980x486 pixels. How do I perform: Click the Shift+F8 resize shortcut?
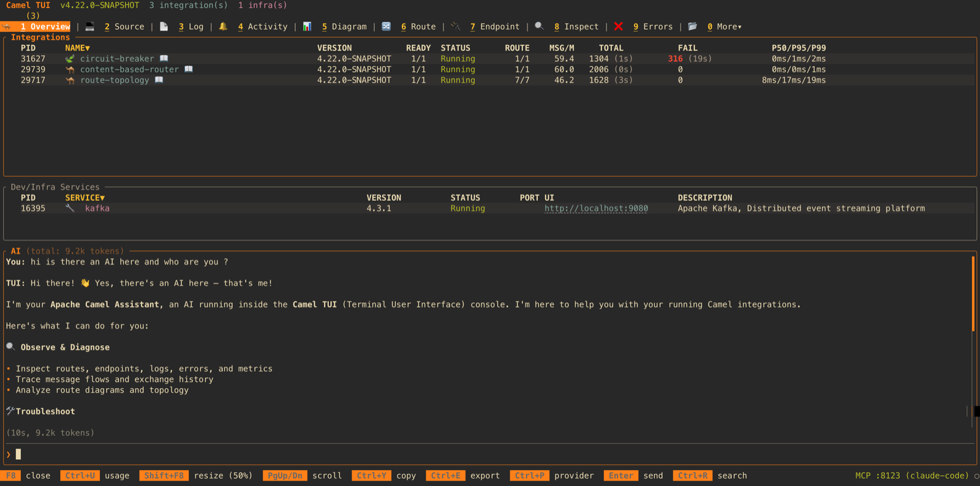196,476
